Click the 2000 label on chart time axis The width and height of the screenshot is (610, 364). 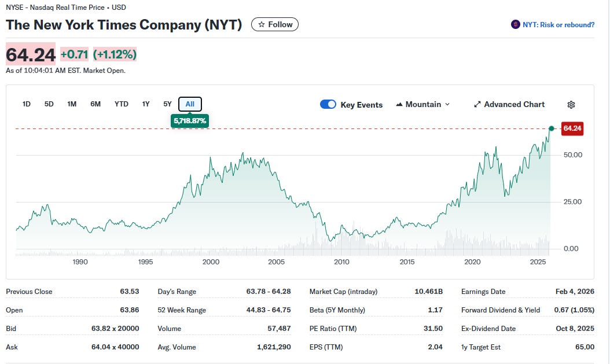click(211, 262)
